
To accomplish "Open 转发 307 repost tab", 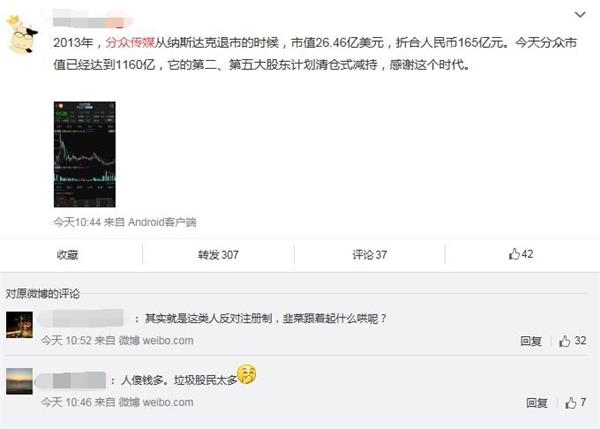I will [x=218, y=254].
